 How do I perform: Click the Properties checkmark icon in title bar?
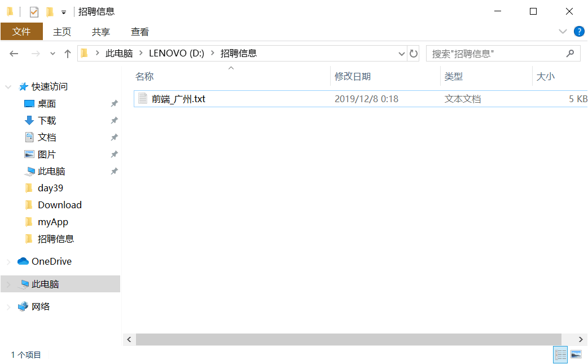tap(34, 12)
